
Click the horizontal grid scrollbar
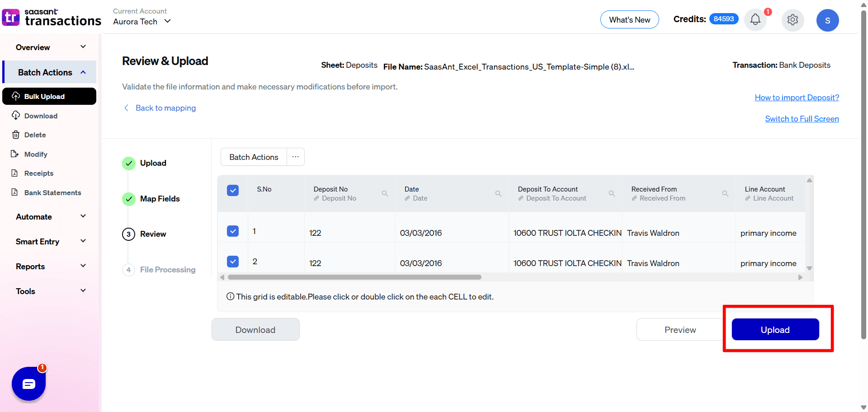click(355, 277)
